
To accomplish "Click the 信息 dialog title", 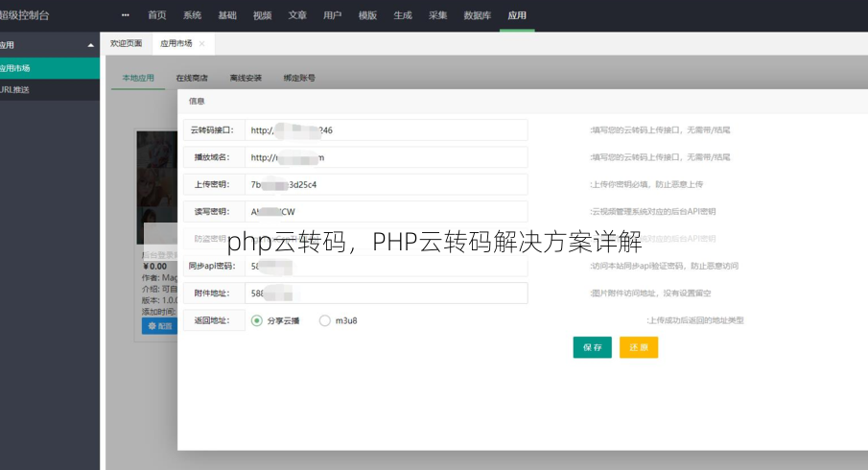I will 197,101.
